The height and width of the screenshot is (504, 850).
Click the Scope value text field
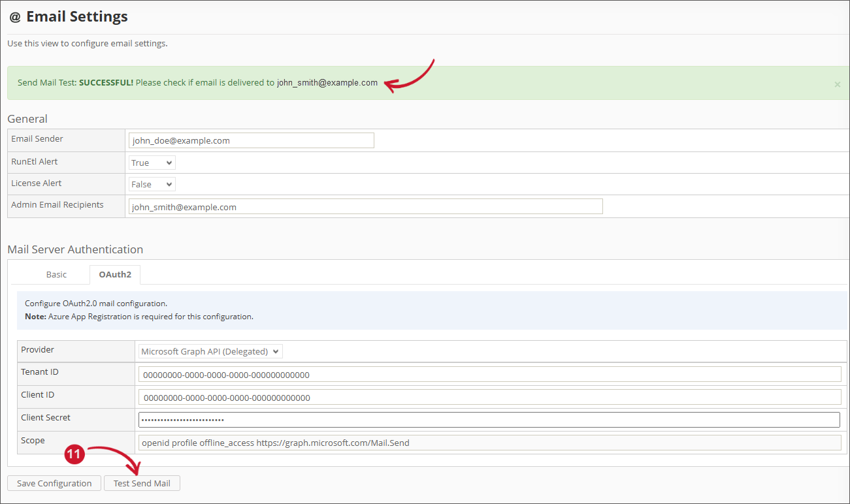point(489,442)
